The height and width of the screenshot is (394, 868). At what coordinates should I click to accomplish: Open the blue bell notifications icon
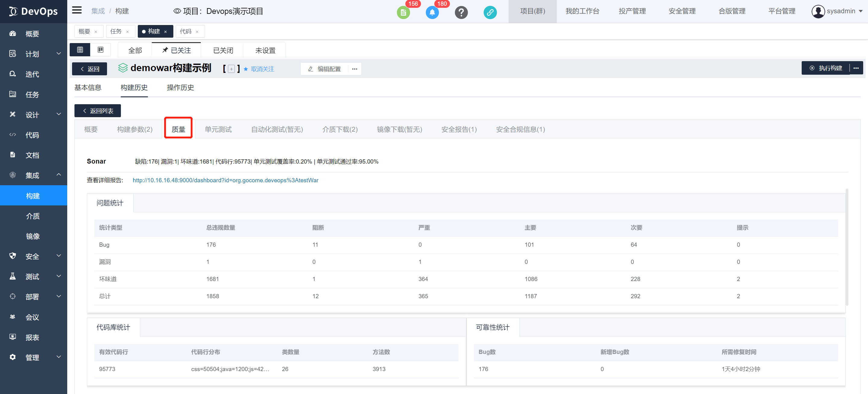tap(432, 12)
